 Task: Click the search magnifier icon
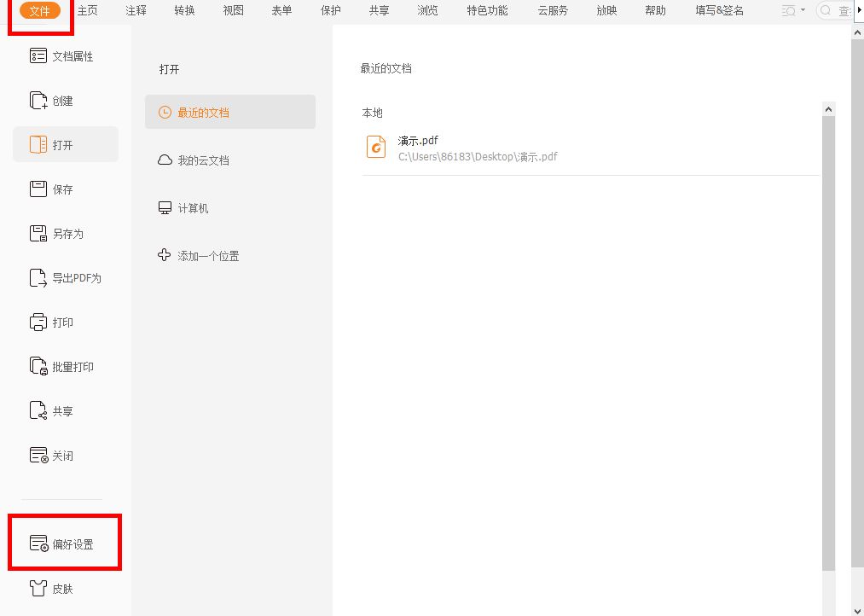(x=826, y=10)
